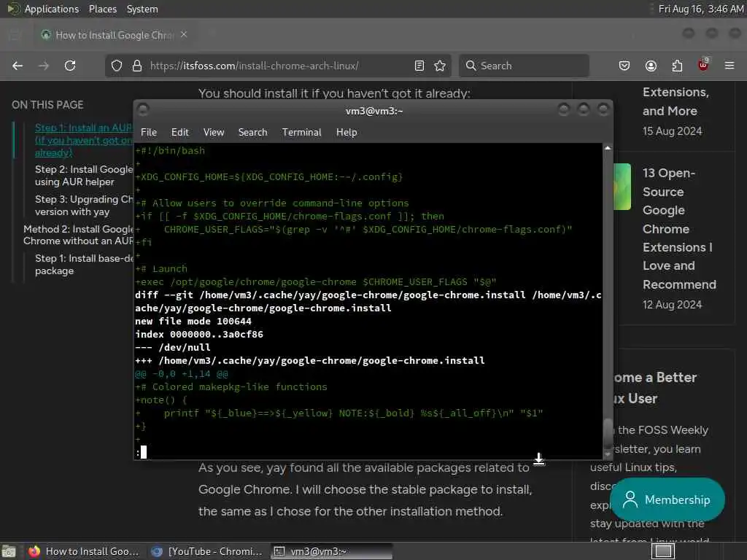Open the terminal Search menu

(253, 133)
